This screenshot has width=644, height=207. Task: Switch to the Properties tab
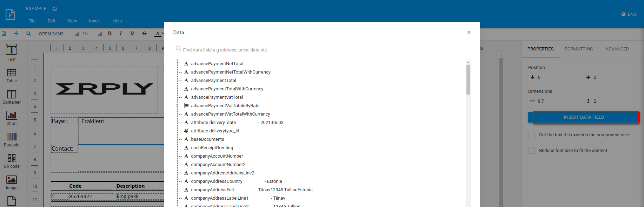[540, 49]
